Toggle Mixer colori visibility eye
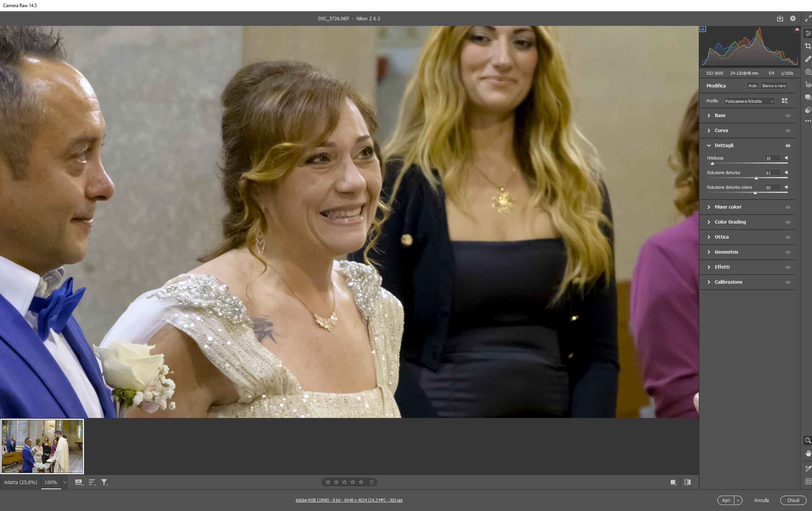Viewport: 812px width, 511px height. pyautogui.click(x=788, y=207)
